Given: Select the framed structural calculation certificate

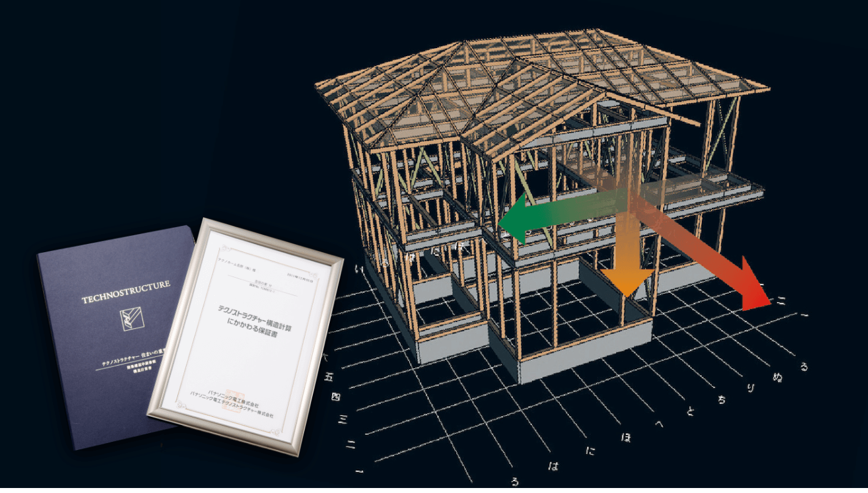Looking at the screenshot, I should pyautogui.click(x=245, y=336).
